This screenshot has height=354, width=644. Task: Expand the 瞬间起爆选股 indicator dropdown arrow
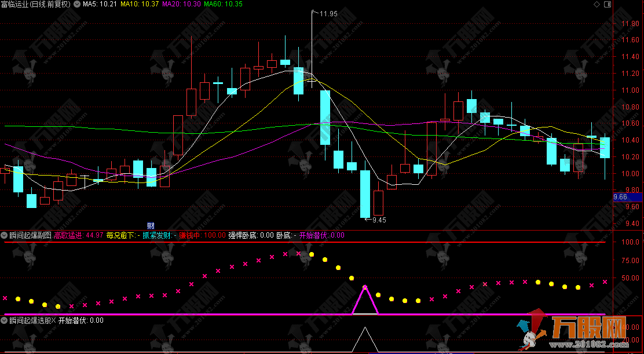(5, 320)
